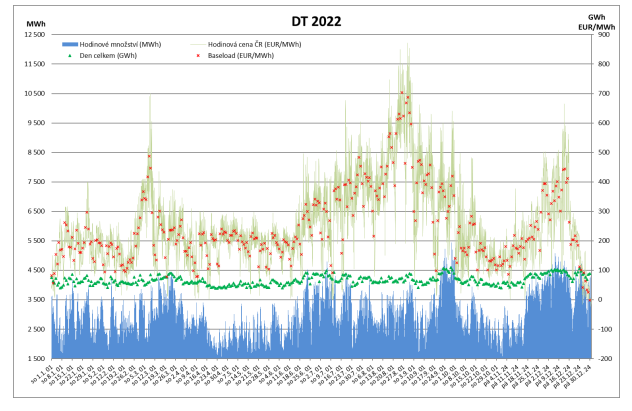Click x-axis date label so 2.4. 01
This screenshot has width=632, height=411.
point(175,374)
